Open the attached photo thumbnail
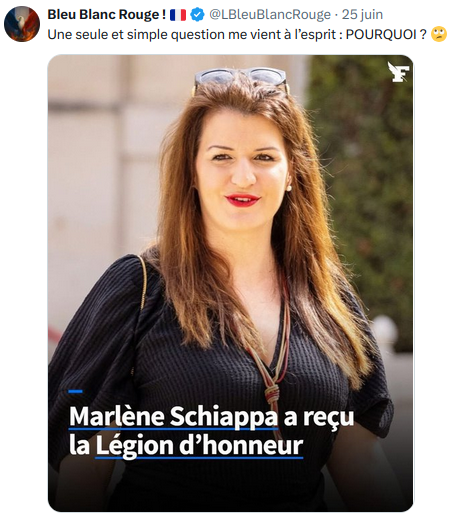Image resolution: width=454 pixels, height=516 pixels. click(x=230, y=283)
